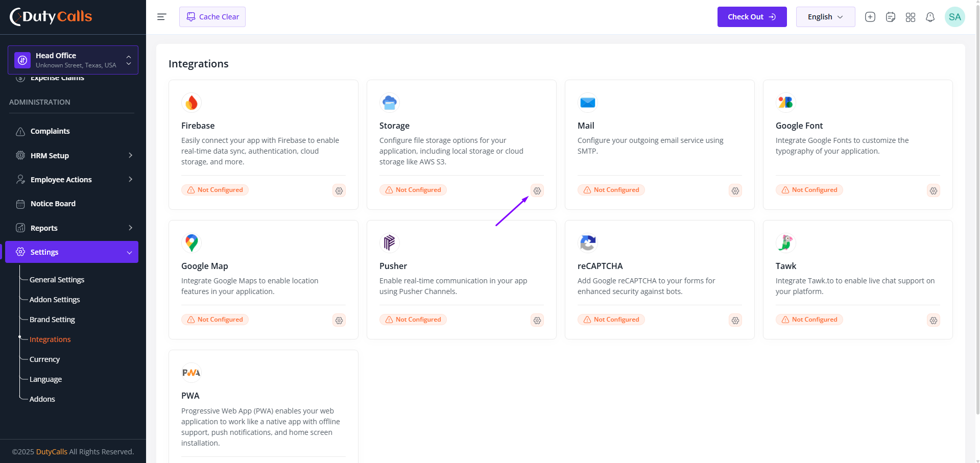
Task: Open Tawk settings gear icon
Action: click(934, 320)
